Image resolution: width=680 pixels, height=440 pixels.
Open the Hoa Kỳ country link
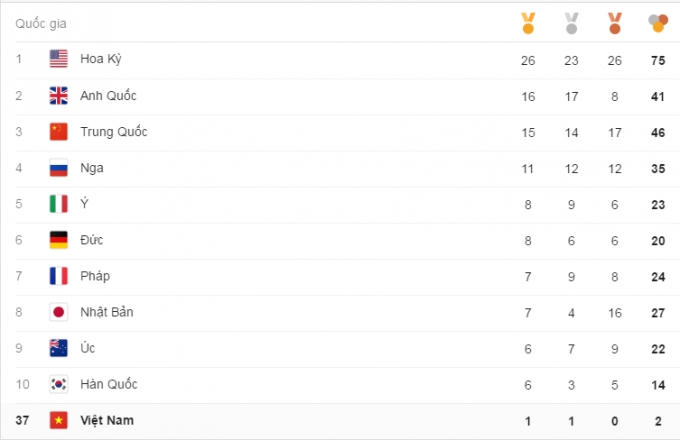[101, 59]
